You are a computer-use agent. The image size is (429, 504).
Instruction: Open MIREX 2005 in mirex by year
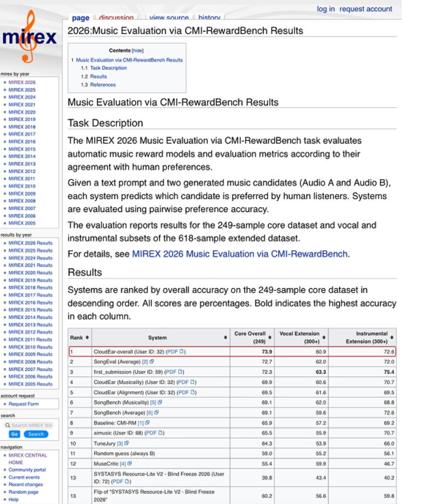point(22,223)
